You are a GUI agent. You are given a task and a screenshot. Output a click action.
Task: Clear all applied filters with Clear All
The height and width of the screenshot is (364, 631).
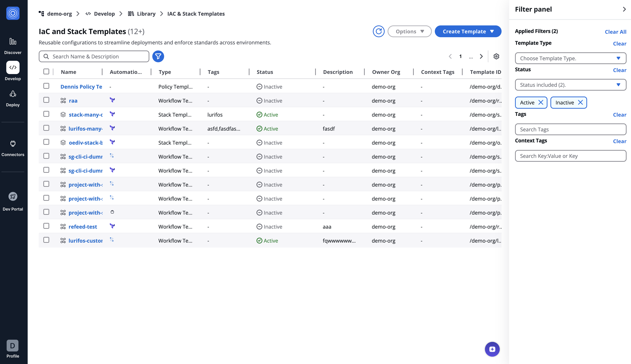point(616,32)
